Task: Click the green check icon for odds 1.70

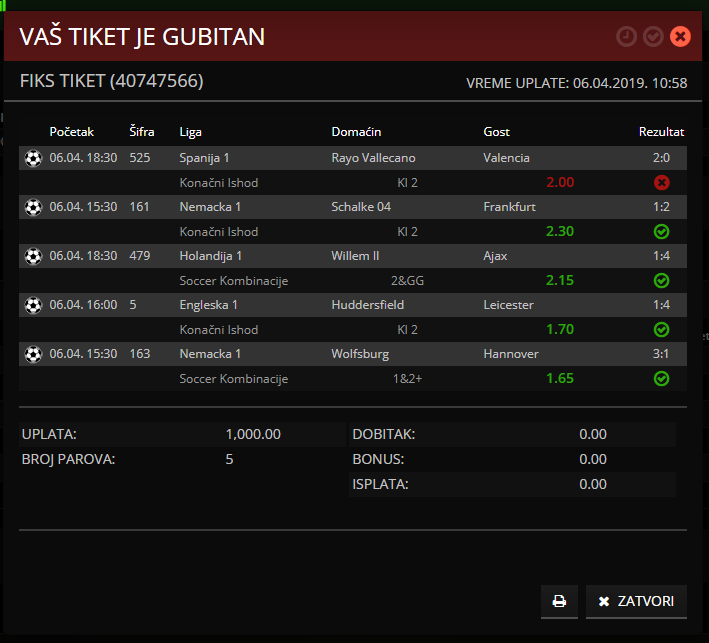Action: click(x=662, y=330)
